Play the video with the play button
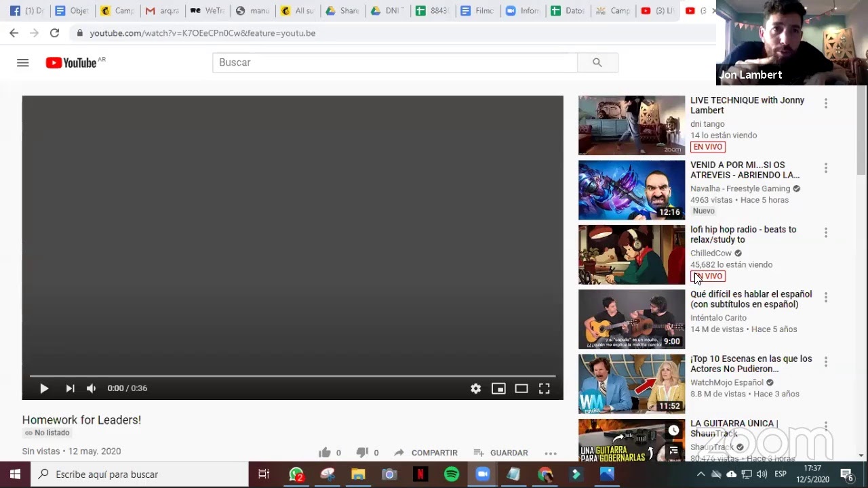The width and height of the screenshot is (868, 488). click(44, 388)
